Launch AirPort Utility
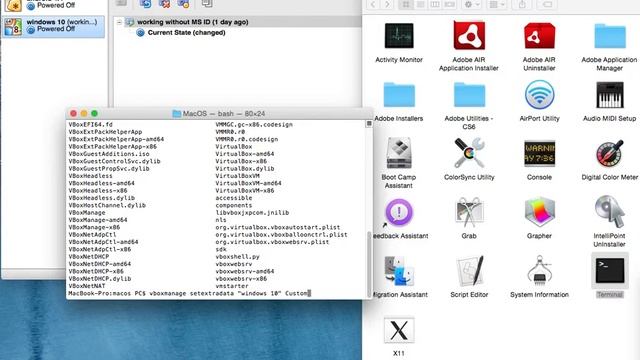The width and height of the screenshot is (640, 360). click(x=539, y=95)
